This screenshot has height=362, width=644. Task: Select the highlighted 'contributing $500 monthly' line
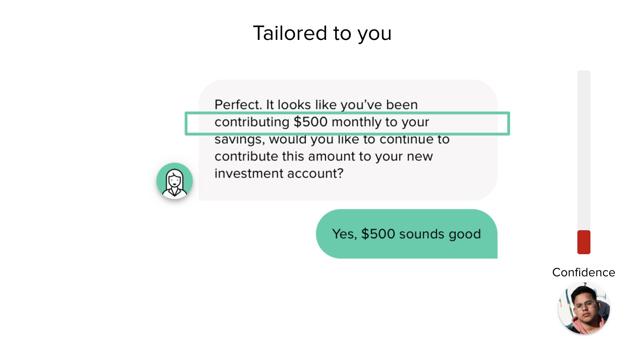click(347, 123)
